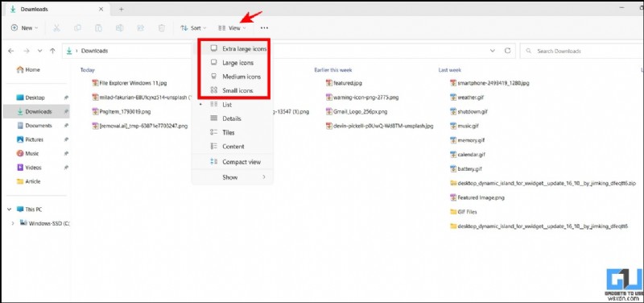
Task: Select warning-icon-png-2775.png file
Action: tap(362, 98)
